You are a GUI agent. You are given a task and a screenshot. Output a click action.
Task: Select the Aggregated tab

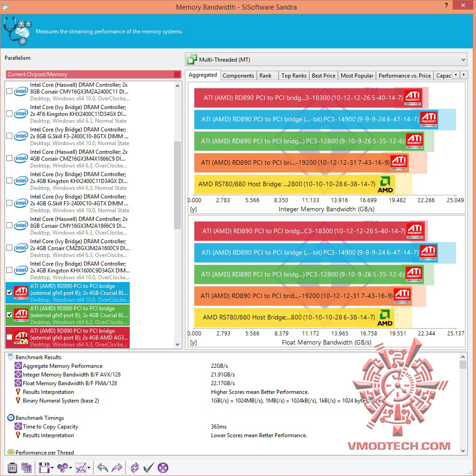tap(203, 75)
